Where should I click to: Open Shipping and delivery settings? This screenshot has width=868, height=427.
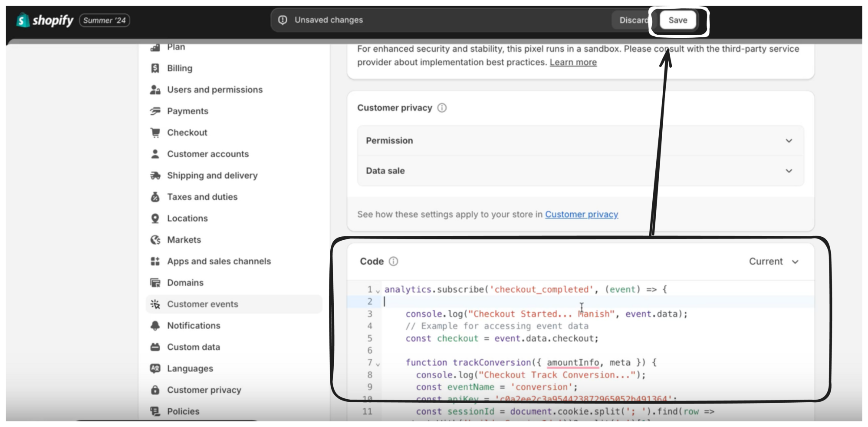point(212,175)
